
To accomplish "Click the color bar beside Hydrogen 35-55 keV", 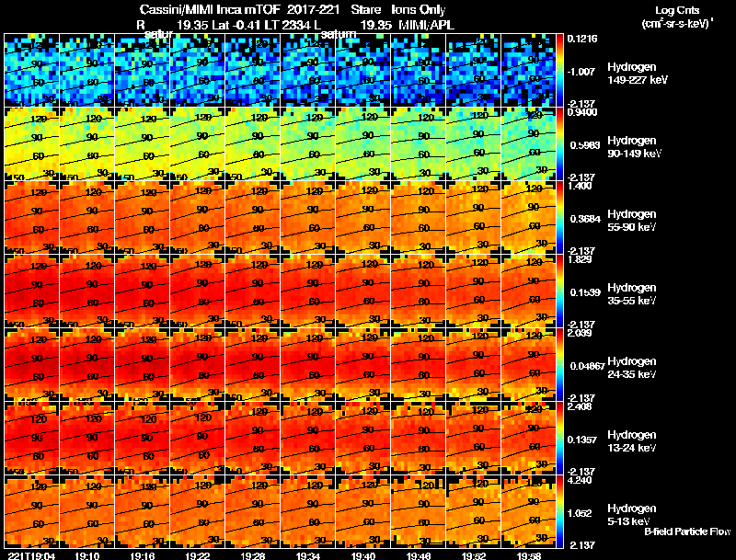I will point(560,291).
